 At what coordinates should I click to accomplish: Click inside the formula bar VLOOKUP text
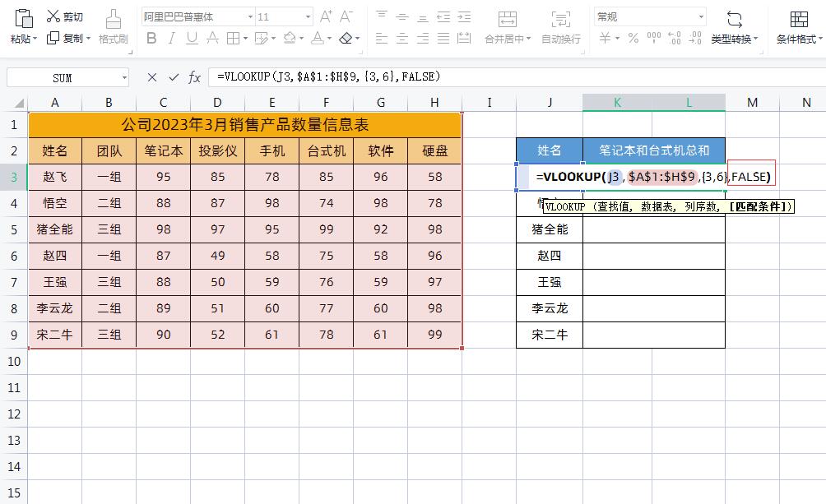click(x=329, y=77)
